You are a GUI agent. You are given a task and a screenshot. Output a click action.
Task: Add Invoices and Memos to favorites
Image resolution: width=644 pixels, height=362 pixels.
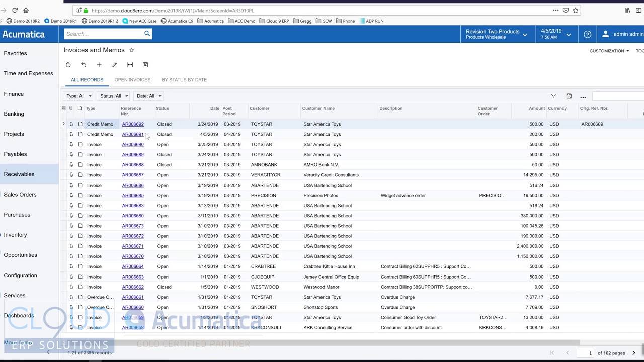(x=132, y=50)
